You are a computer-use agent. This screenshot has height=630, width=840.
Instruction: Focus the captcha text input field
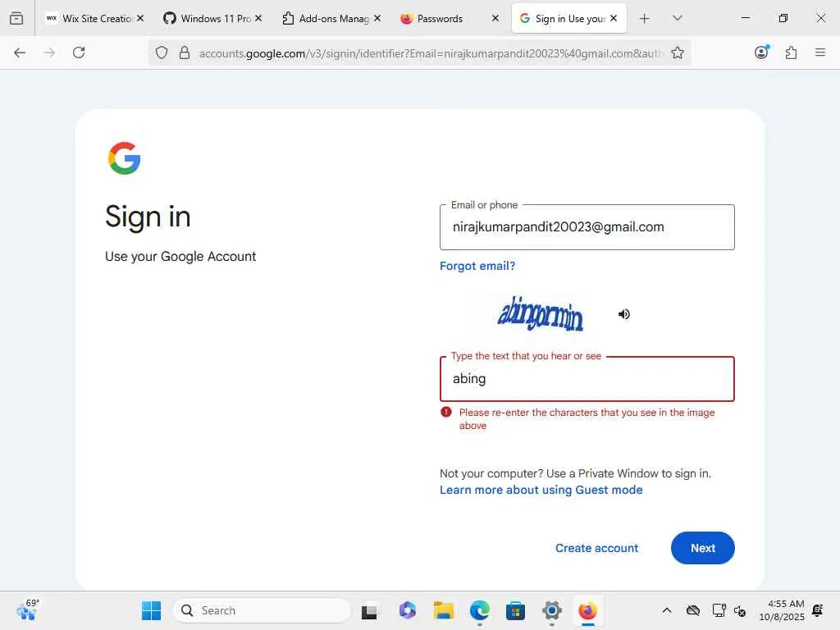point(587,379)
